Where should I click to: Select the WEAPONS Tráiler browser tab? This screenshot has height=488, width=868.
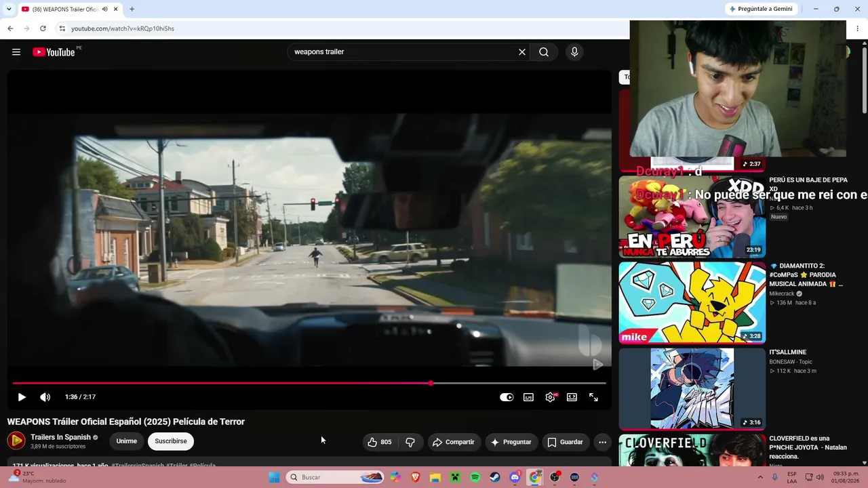click(x=70, y=9)
